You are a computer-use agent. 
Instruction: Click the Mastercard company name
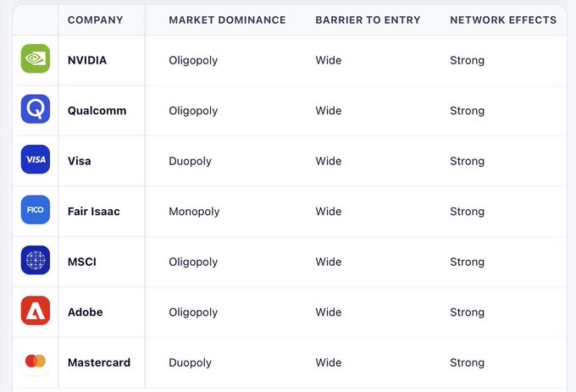click(99, 362)
